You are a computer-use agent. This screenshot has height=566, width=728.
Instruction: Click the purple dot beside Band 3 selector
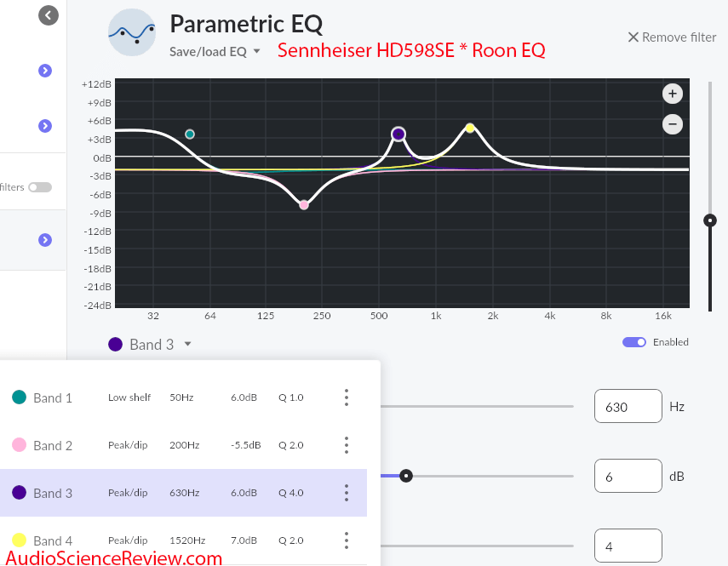(x=115, y=344)
